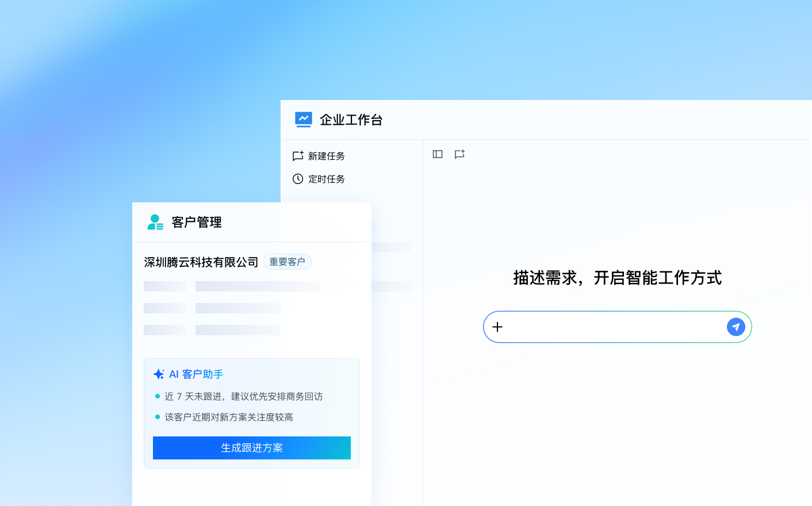The image size is (812, 506).
Task: Click the AI sparkle icon in assistant card
Action: click(159, 374)
